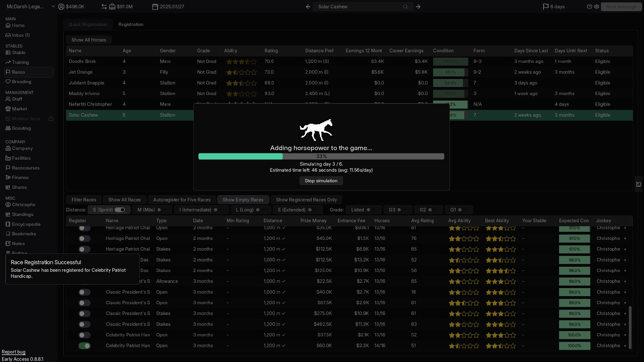Click the simulation progress bar
This screenshot has width=644, height=362.
321,156
